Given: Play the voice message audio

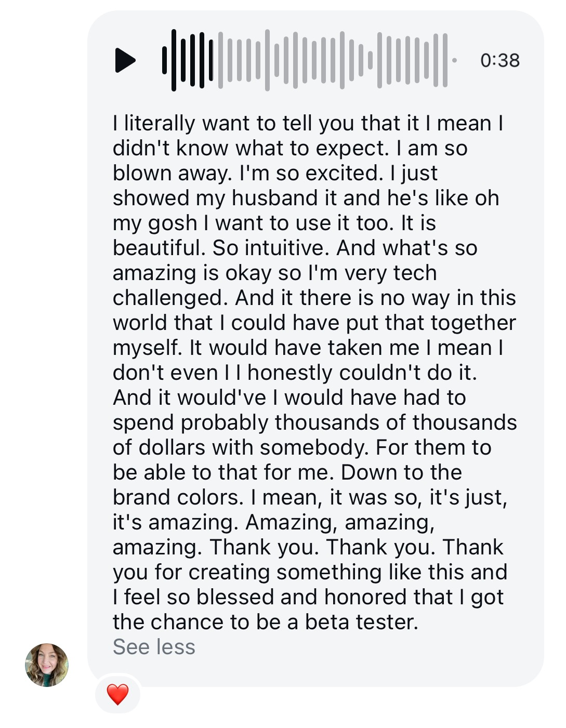Looking at the screenshot, I should point(125,60).
